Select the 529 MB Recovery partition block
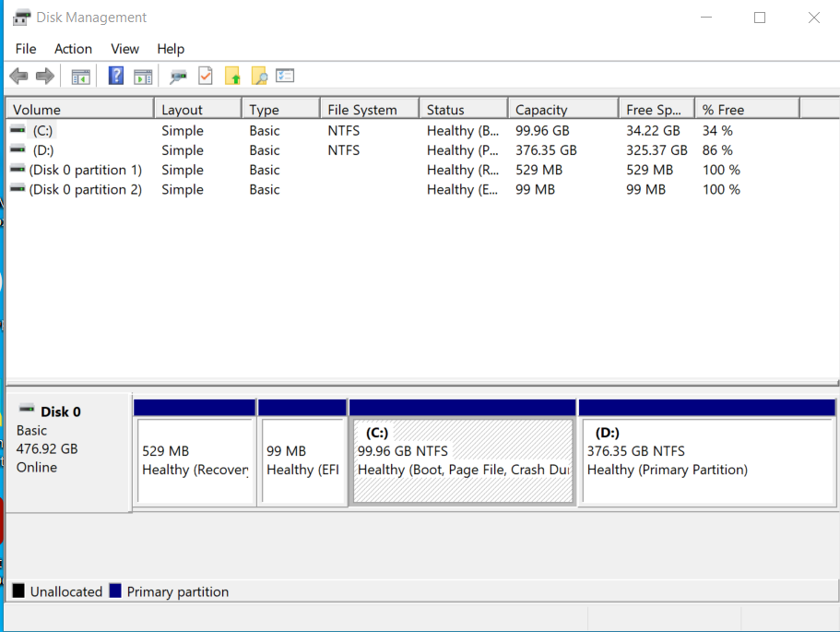 (195, 460)
